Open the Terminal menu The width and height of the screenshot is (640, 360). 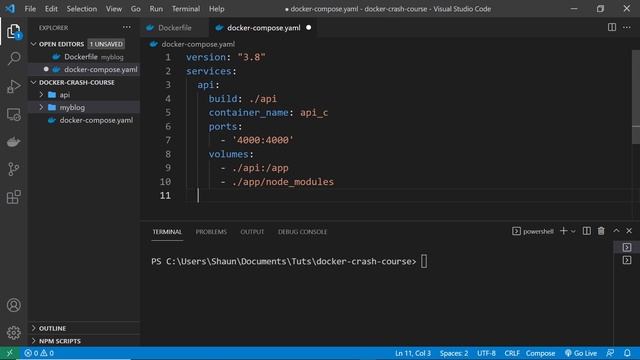tap(186, 9)
